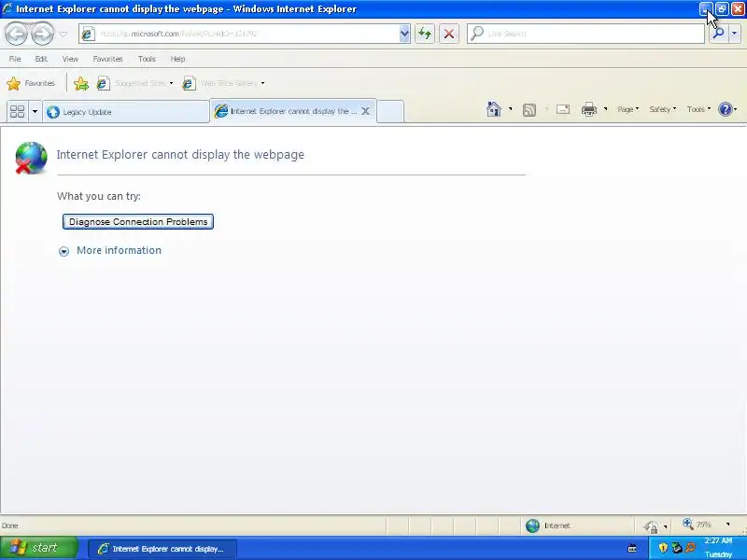Open the Web Slice Gallery favorites item
747x560 pixels.
223,83
